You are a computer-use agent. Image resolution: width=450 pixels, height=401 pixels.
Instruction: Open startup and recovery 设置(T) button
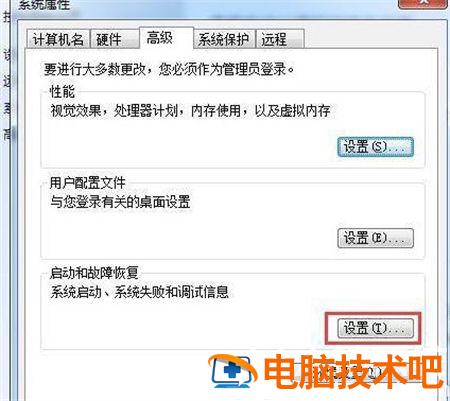point(375,328)
